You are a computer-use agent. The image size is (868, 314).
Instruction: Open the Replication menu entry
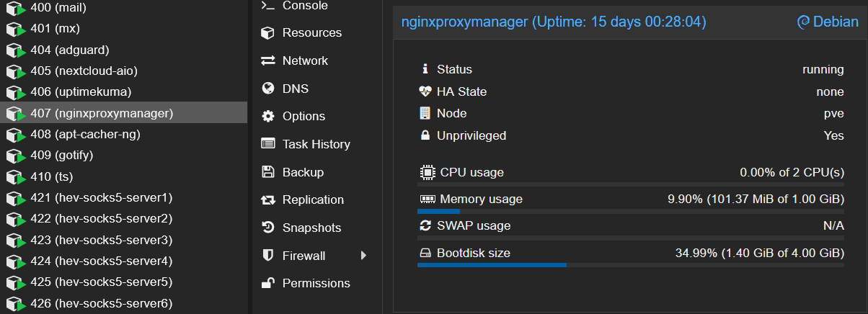click(313, 200)
